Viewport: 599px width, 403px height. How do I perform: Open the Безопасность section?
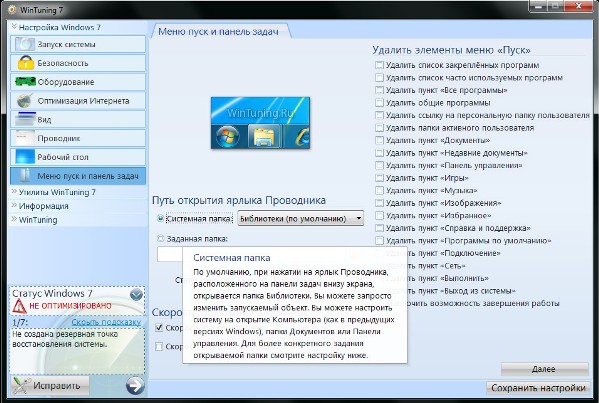pyautogui.click(x=78, y=63)
